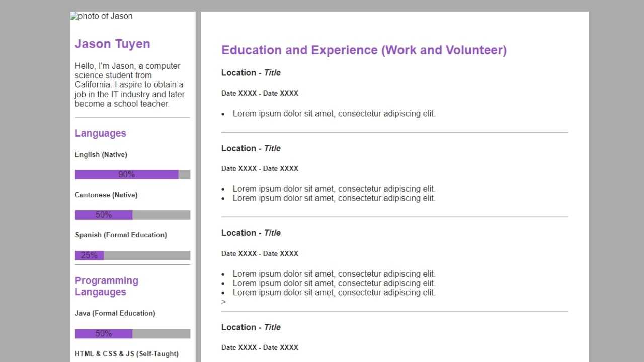644x362 pixels.
Task: Click the fourth Location - Title entry
Action: pos(251,327)
